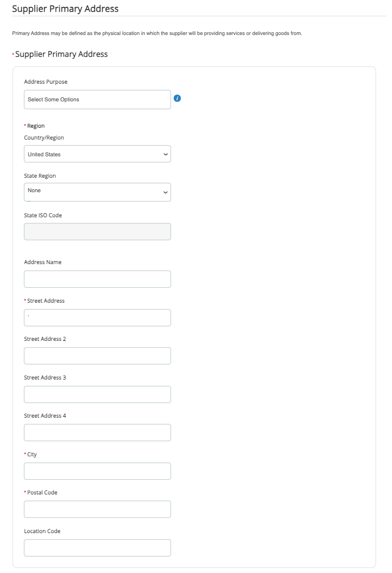Image resolution: width=392 pixels, height=573 pixels.
Task: Click into the required Street Address field
Action: pyautogui.click(x=97, y=318)
